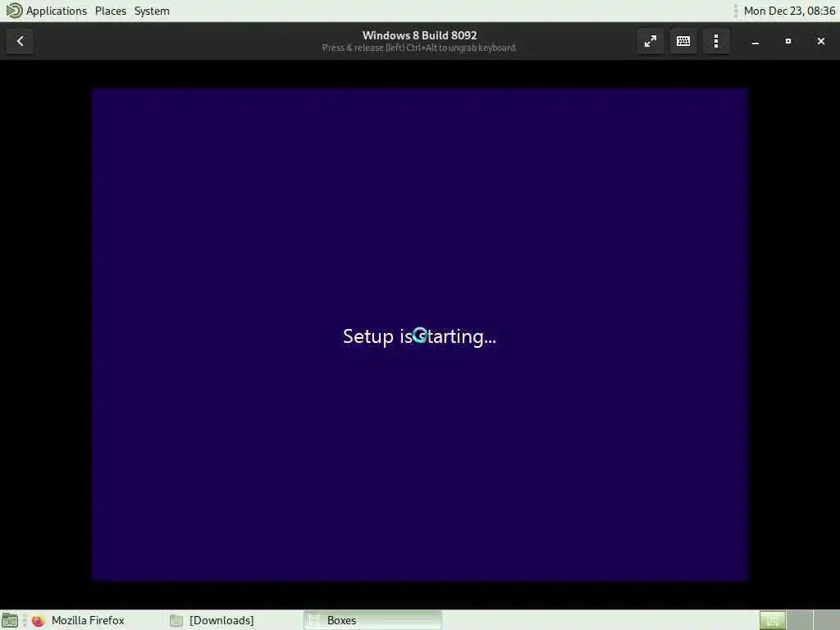Screen dimensions: 840x630
Task: Click the show desktop icon in bottom panel
Action: coord(10,620)
